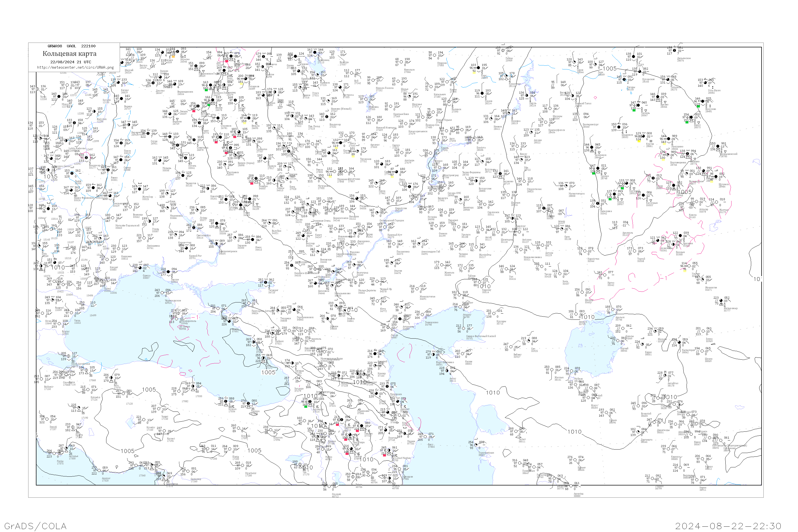Viewport: 798px width, 532px height.
Task: Click the Ишим station filled circle
Action: click(x=691, y=117)
